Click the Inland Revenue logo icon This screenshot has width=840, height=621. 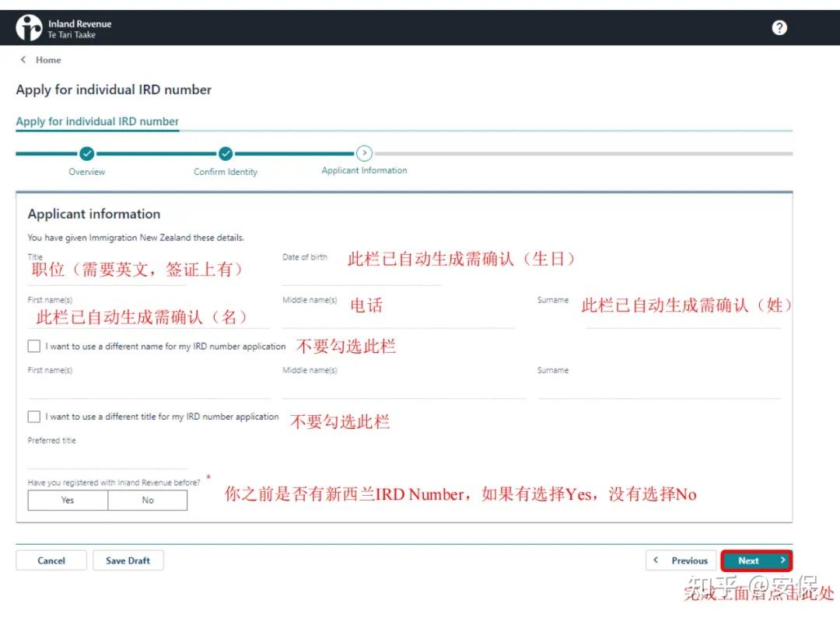[x=29, y=26]
